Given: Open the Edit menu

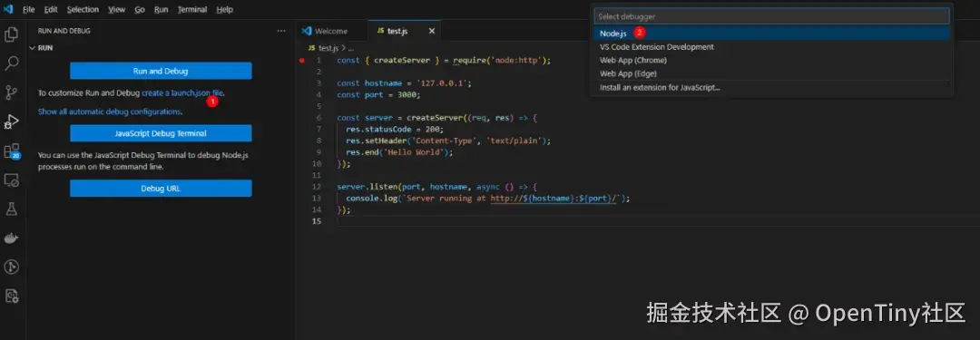Looking at the screenshot, I should [x=51, y=9].
